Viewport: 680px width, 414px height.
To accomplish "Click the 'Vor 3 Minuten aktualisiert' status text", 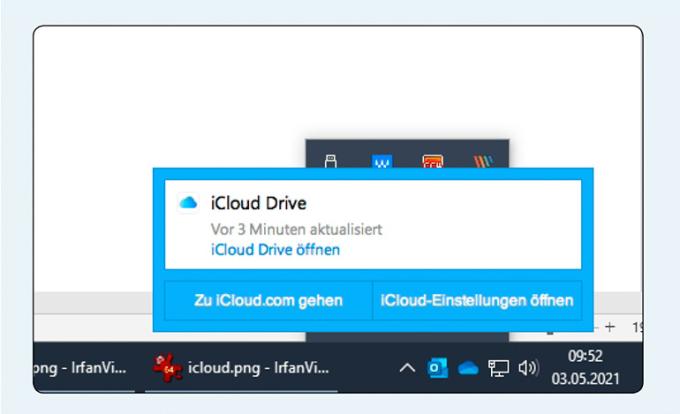I will tap(297, 229).
